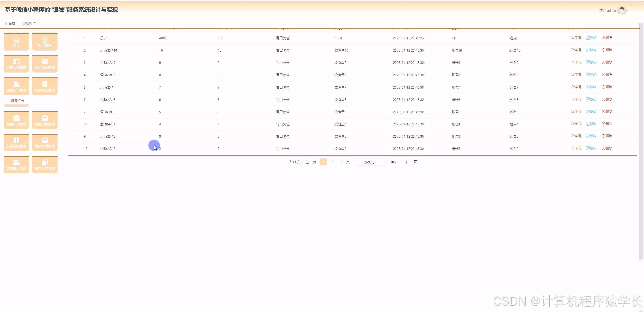Click the delete icon for row 散步
644x312 pixels.
click(x=607, y=38)
